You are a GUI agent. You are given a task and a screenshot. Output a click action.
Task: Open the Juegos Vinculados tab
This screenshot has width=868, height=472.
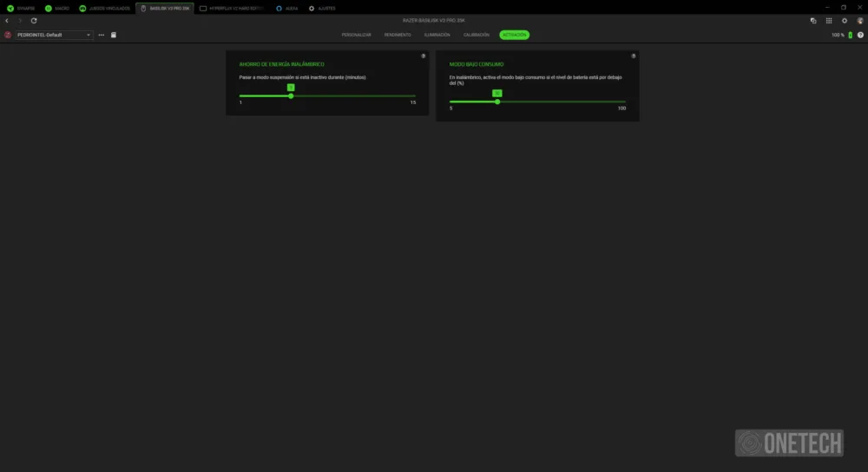(105, 9)
